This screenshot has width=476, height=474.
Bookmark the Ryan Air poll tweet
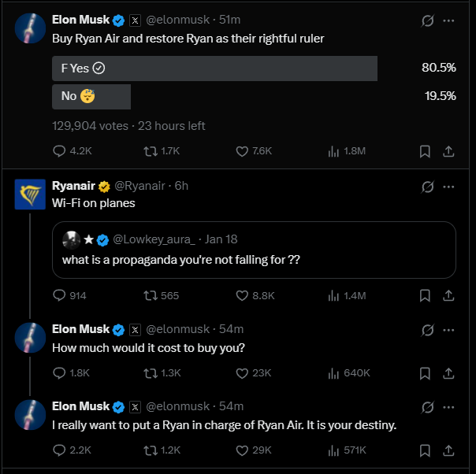(425, 150)
